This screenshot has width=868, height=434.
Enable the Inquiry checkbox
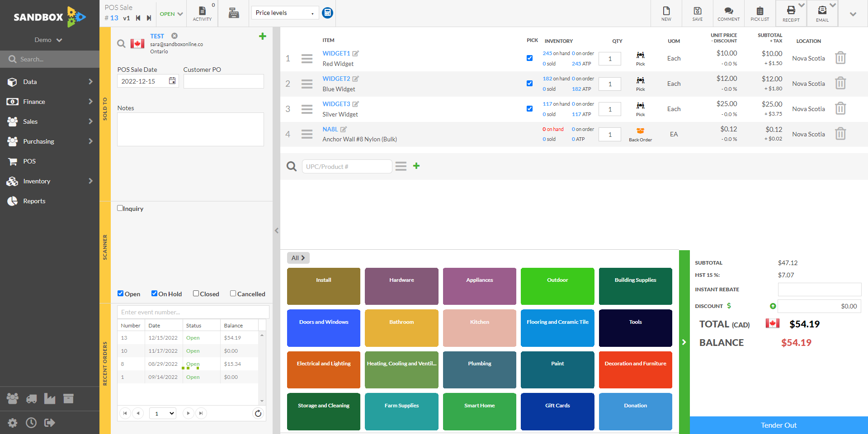(x=120, y=208)
